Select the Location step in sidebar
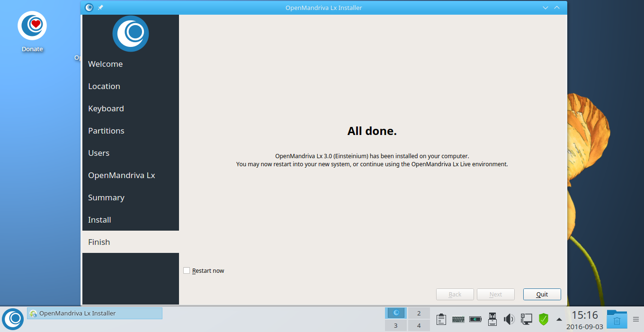The image size is (644, 332). 131,86
